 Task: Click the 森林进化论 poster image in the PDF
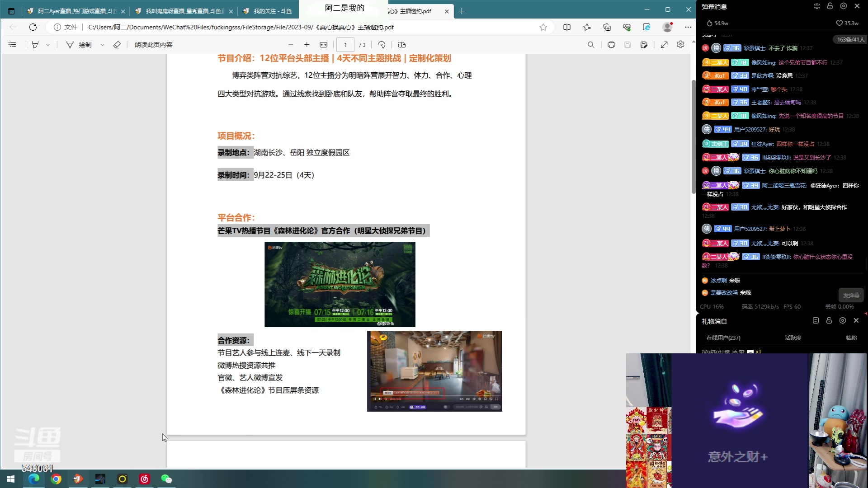coord(340,284)
